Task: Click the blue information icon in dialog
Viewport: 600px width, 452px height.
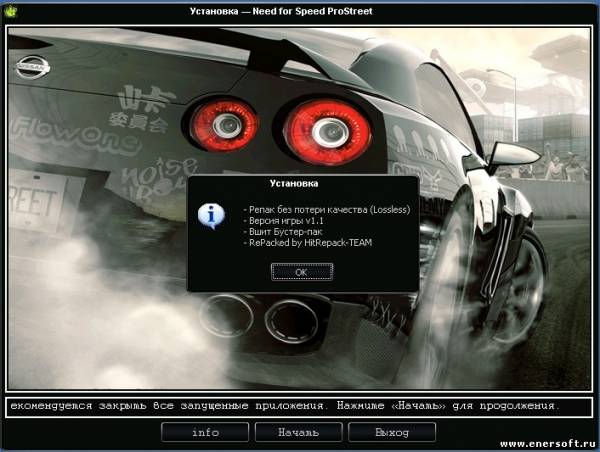Action: point(211,216)
